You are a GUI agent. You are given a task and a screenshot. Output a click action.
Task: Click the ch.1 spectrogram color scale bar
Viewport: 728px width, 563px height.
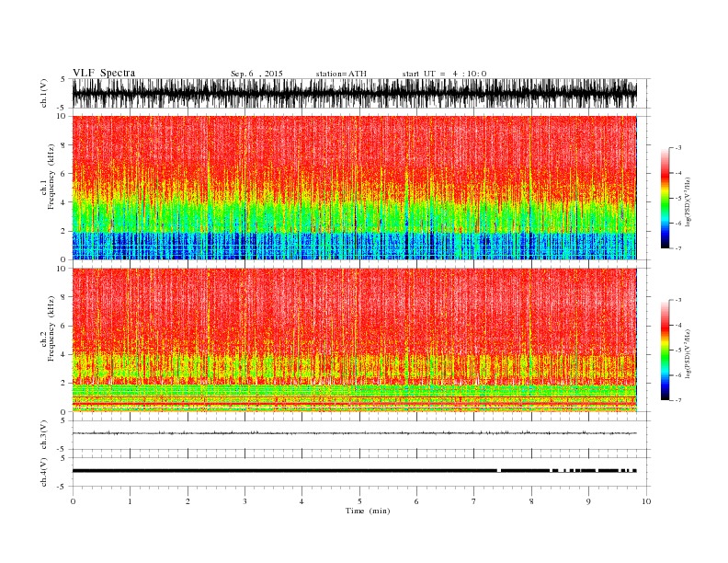(x=665, y=199)
